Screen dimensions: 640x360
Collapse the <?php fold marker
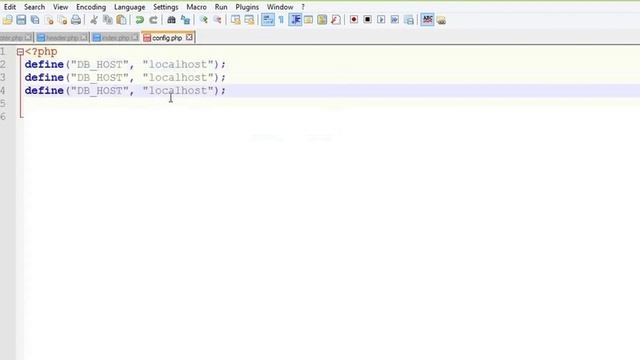coord(20,52)
